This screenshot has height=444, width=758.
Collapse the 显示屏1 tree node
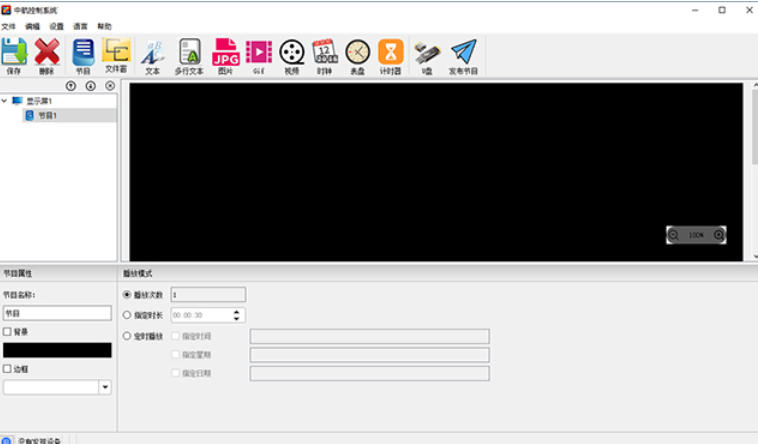point(5,101)
